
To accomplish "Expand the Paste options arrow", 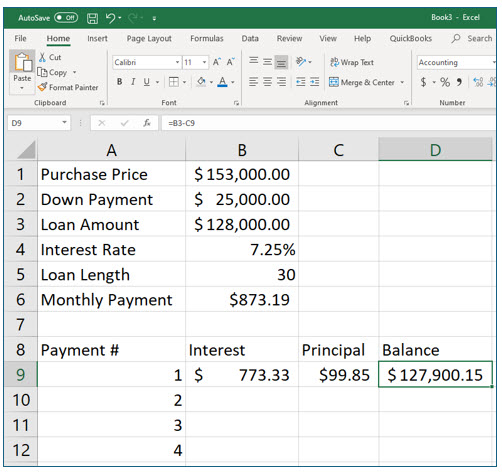I will 22,88.
